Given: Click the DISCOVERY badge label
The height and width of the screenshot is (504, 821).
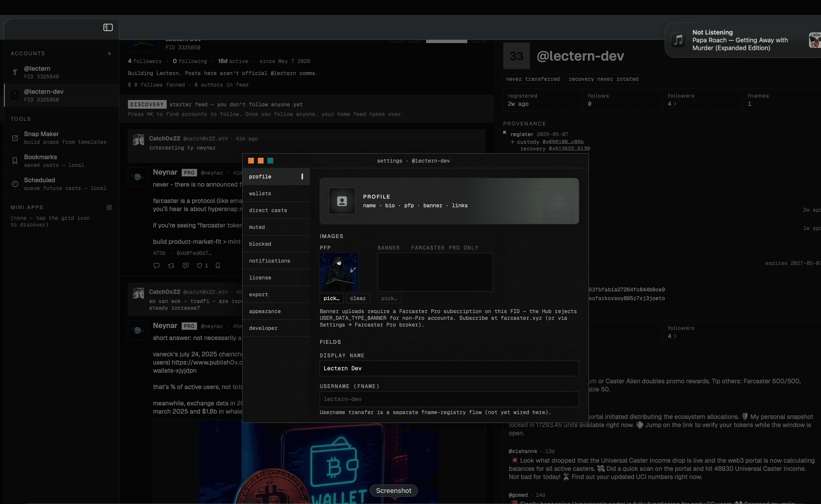Looking at the screenshot, I should tap(147, 104).
